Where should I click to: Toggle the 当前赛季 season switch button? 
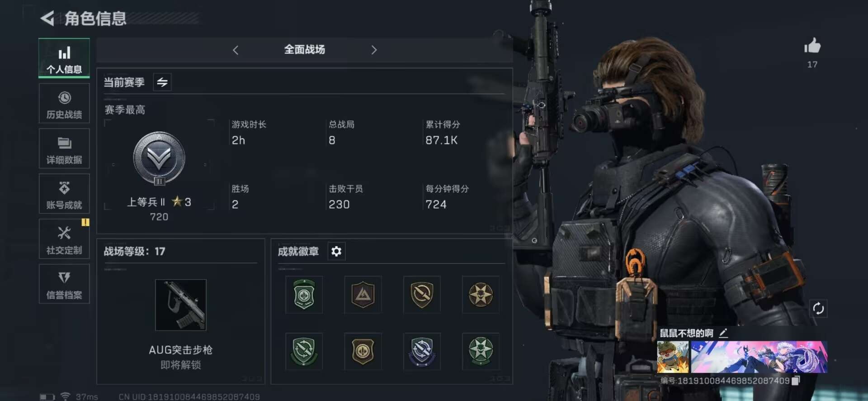[x=162, y=82]
